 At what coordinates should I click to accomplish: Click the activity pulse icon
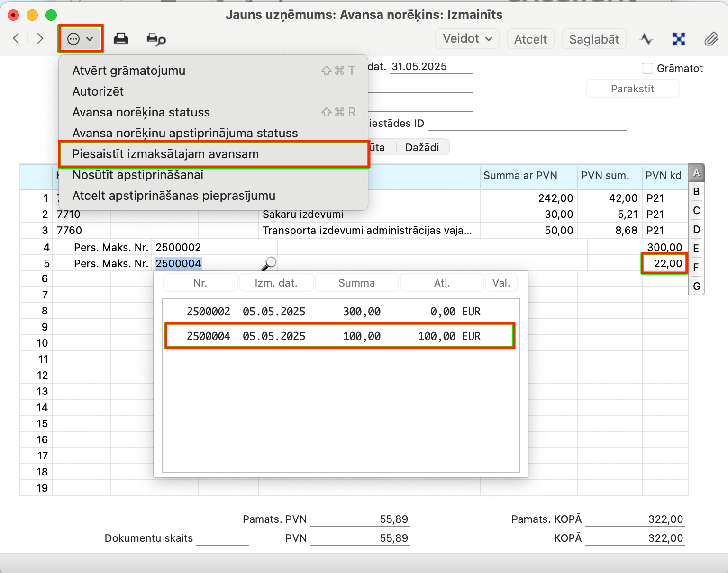point(646,39)
